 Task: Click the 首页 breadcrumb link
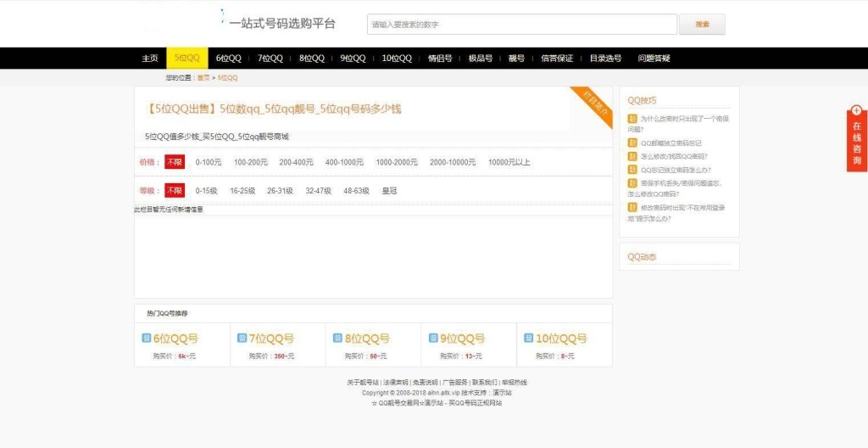(x=203, y=78)
